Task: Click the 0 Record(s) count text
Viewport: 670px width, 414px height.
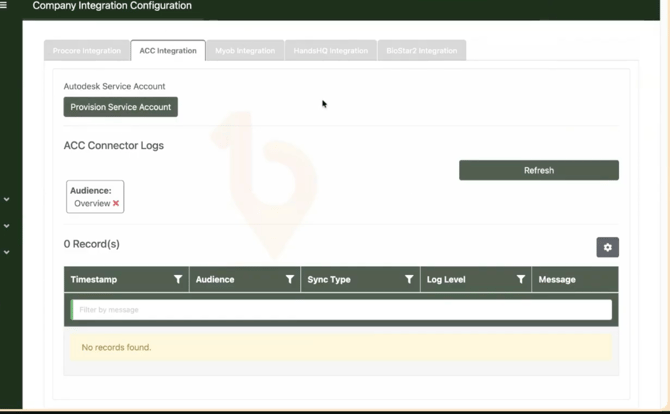Action: pos(91,244)
